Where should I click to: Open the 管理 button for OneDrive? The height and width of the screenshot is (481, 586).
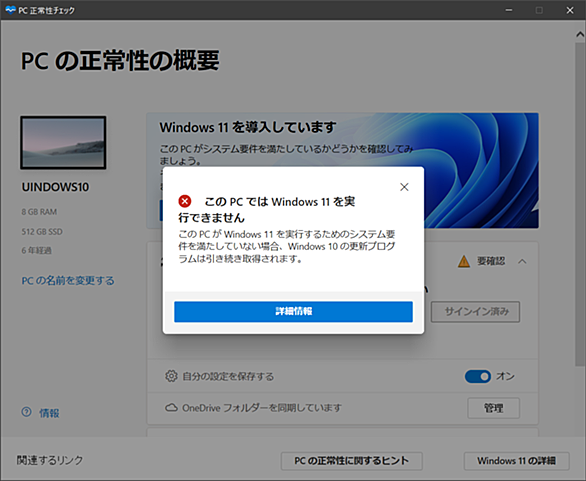493,408
